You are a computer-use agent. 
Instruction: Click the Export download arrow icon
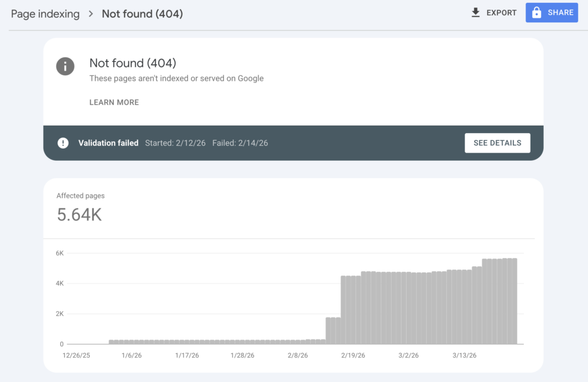(475, 13)
